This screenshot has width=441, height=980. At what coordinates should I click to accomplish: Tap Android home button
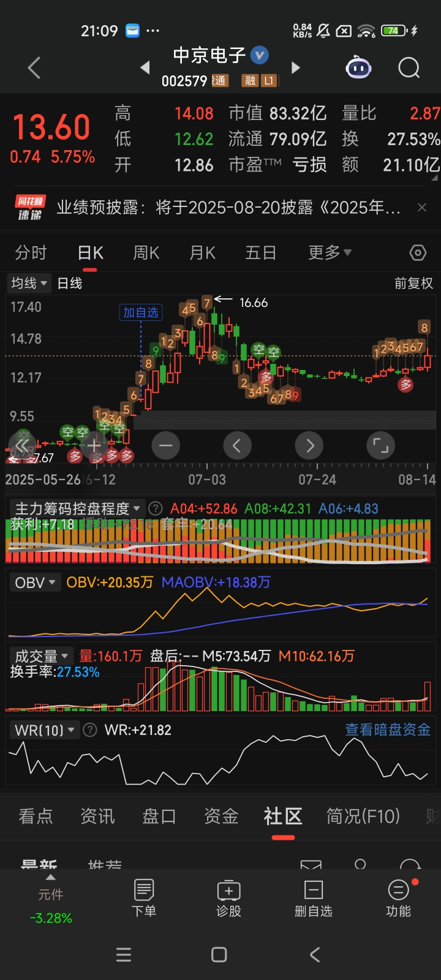(219, 954)
